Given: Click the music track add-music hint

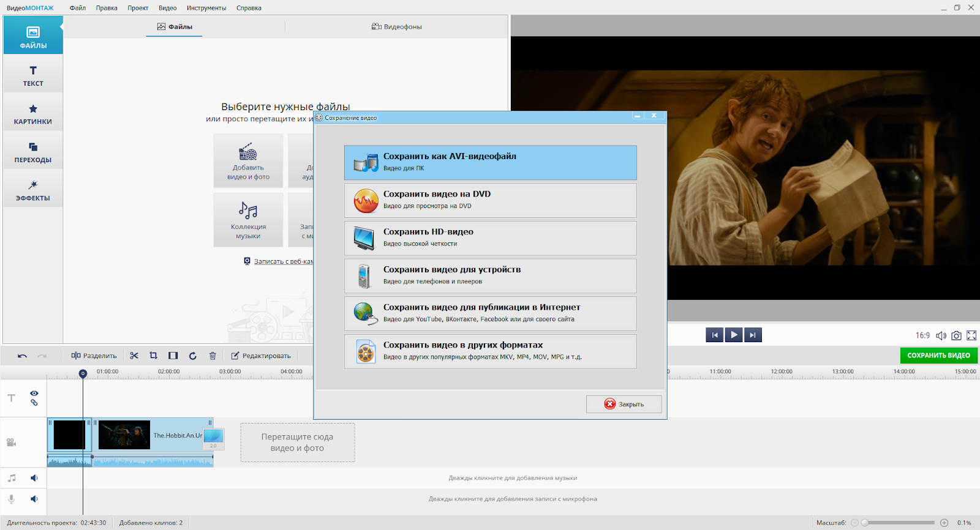Looking at the screenshot, I should (513, 478).
